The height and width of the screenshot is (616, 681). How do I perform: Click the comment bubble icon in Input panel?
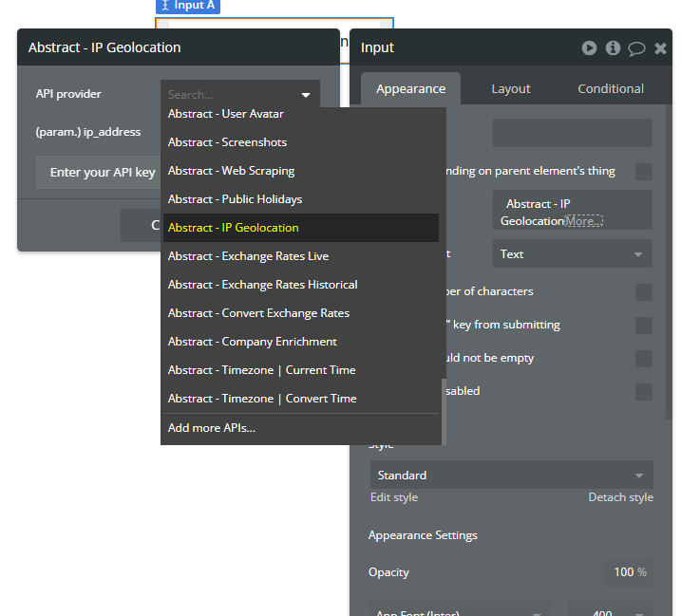point(636,47)
